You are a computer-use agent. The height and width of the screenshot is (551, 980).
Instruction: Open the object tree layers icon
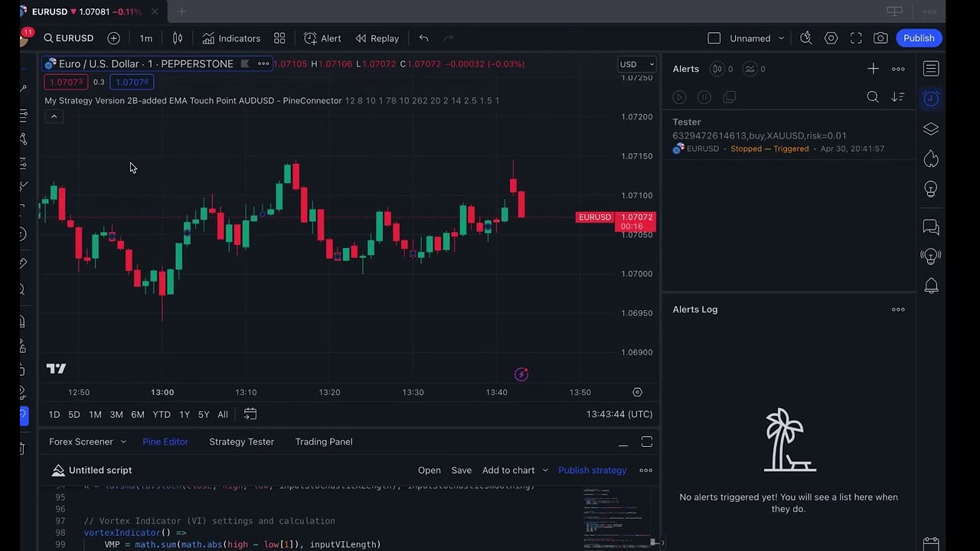pos(931,129)
